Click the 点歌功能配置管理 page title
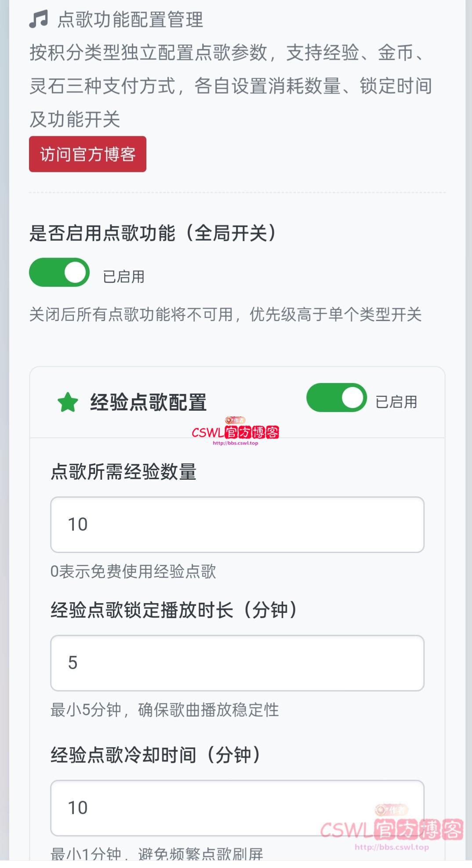Viewport: 472px width, 868px height. pos(130,20)
